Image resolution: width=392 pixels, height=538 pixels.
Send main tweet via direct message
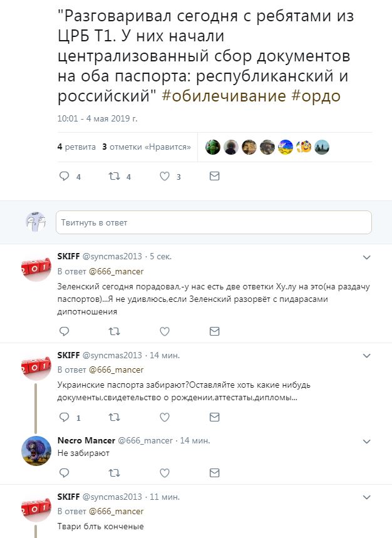pos(214,177)
